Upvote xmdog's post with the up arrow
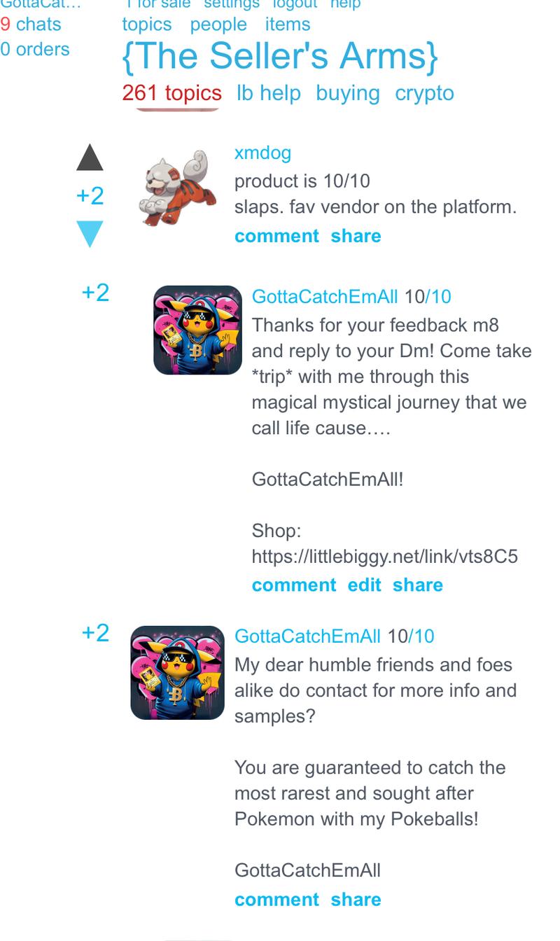 90,158
